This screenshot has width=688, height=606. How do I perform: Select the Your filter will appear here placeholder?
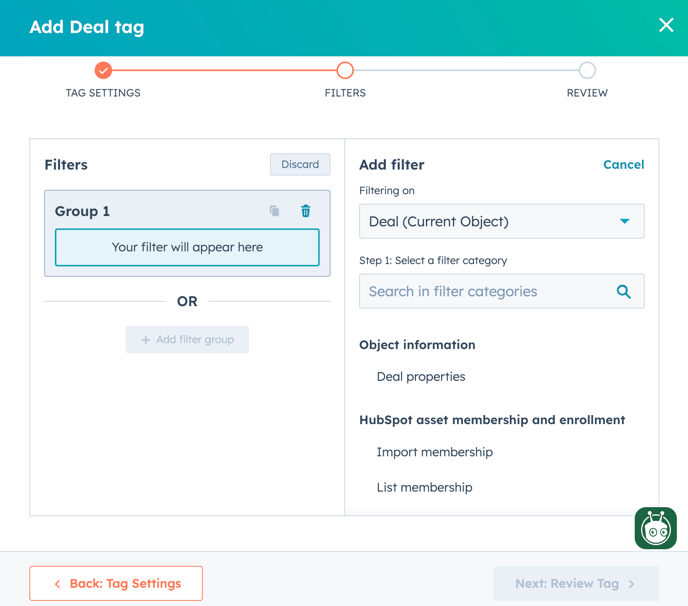click(187, 247)
